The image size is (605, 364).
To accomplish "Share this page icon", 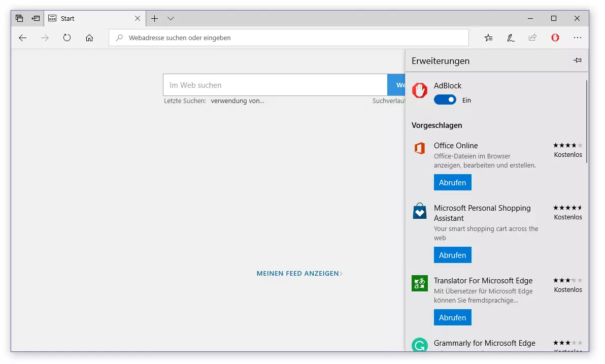I will (x=532, y=38).
